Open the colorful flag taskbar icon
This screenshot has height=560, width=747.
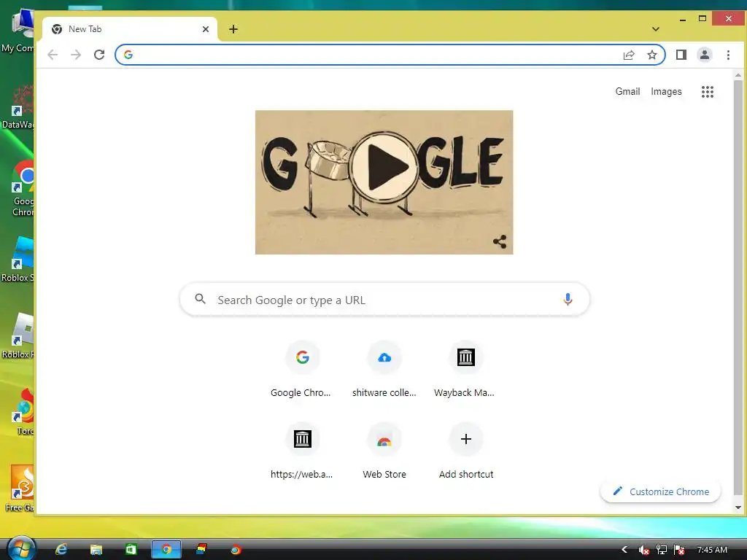(201, 550)
